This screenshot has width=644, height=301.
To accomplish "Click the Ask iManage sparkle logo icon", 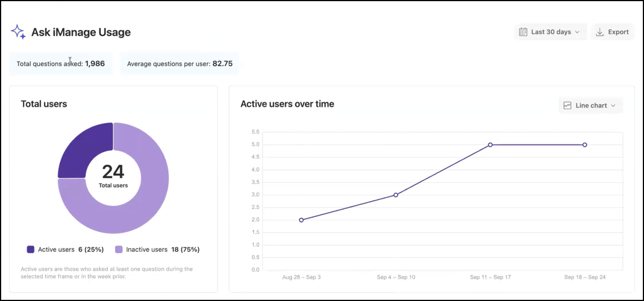I will pyautogui.click(x=18, y=32).
